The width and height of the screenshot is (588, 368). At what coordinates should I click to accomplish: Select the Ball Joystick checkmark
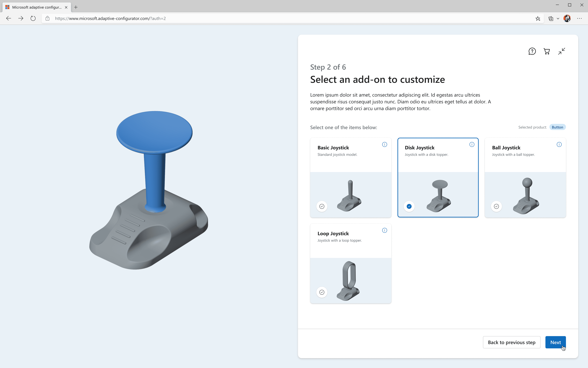(496, 206)
